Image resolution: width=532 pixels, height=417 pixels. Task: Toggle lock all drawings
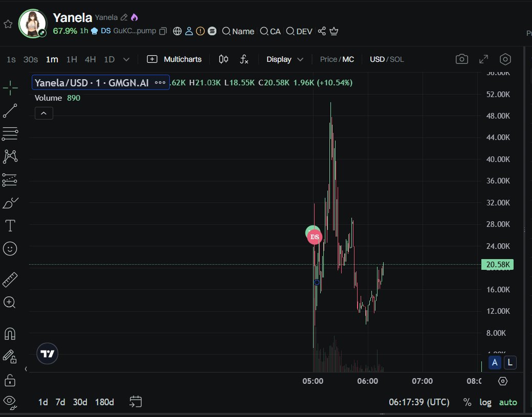tap(10, 380)
